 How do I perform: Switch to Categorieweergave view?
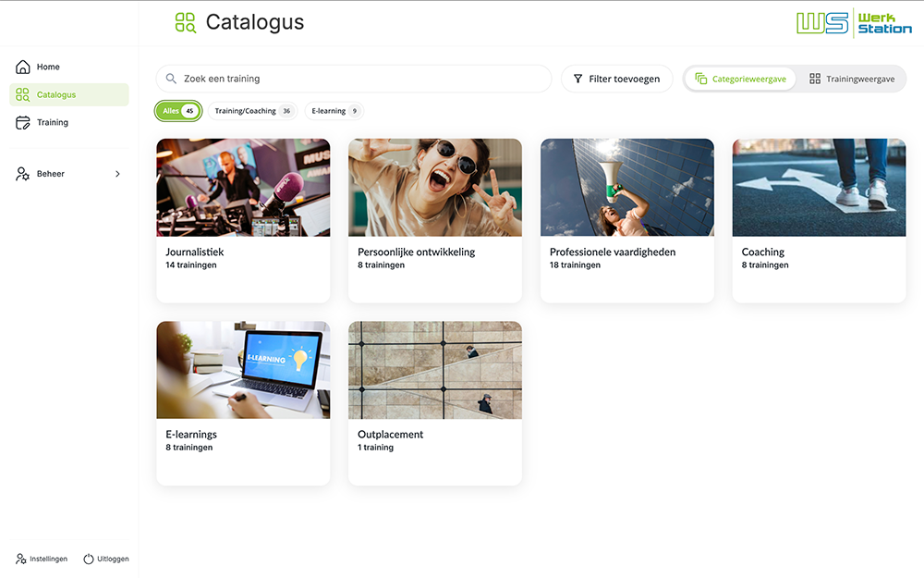(741, 79)
